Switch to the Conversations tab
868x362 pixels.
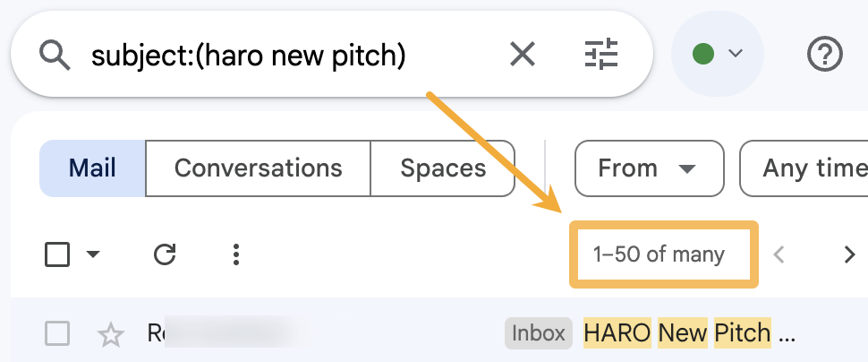[258, 168]
